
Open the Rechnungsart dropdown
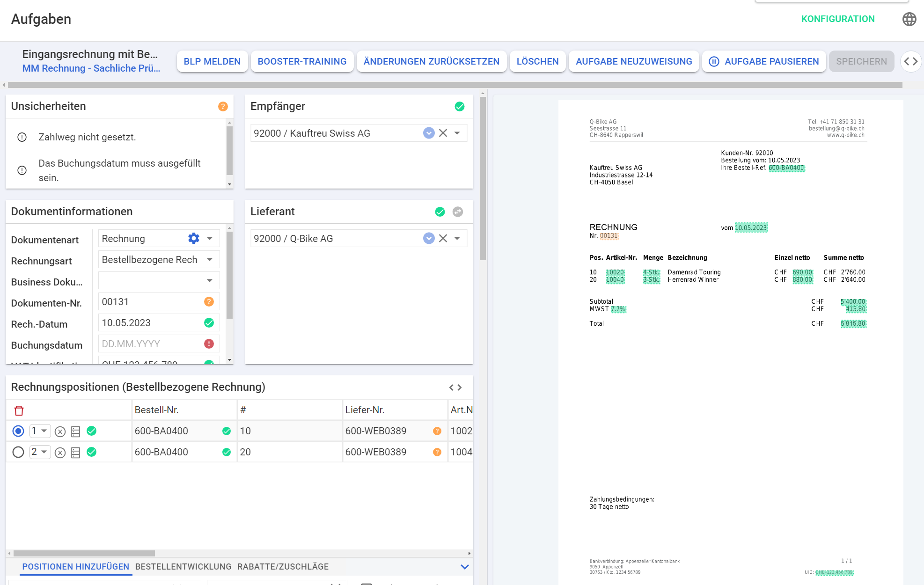point(210,260)
